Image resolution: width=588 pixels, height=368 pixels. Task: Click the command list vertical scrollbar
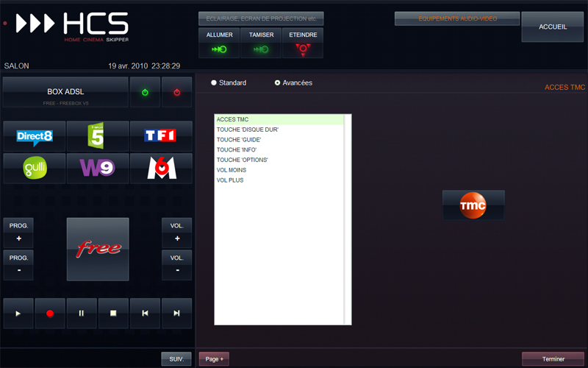tap(348, 219)
